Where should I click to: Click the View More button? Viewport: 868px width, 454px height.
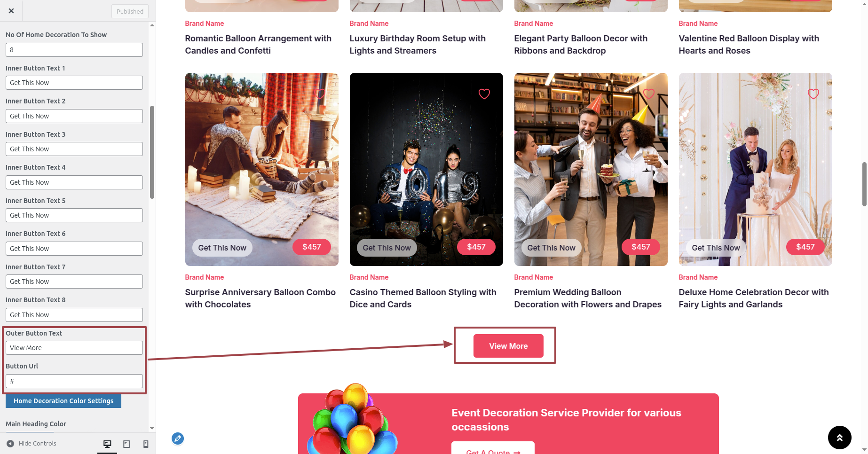[508, 346]
